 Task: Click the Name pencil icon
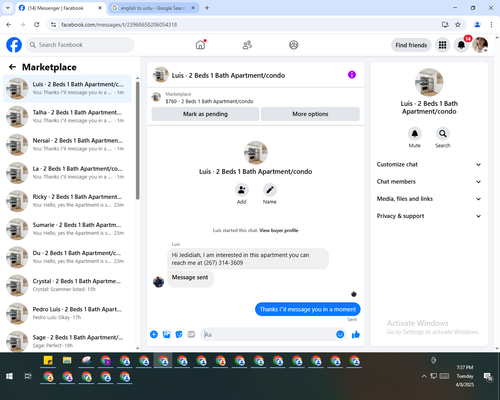pyautogui.click(x=270, y=190)
